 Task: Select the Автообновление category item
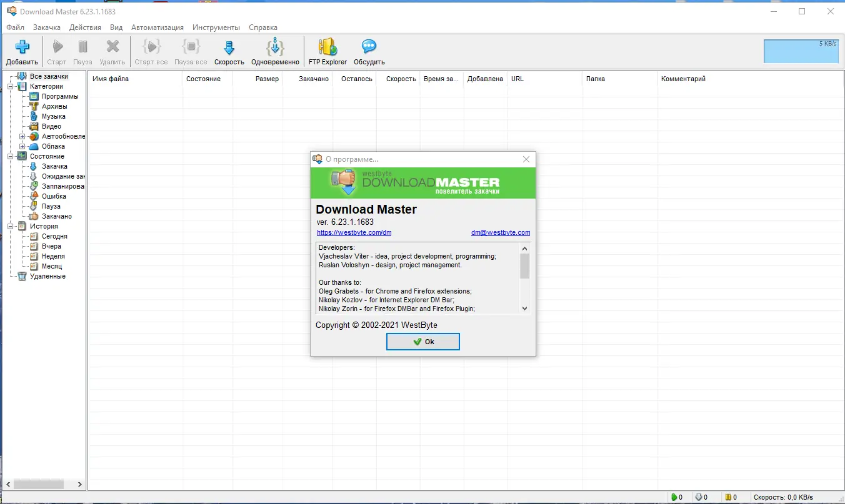pos(63,136)
